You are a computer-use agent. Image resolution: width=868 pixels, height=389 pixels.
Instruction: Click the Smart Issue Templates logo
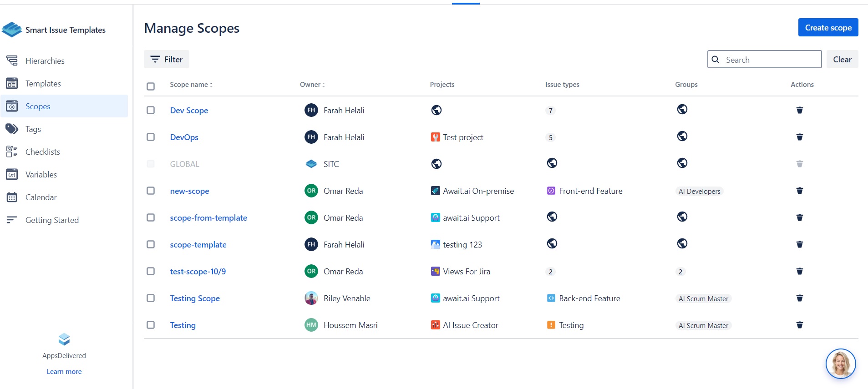[x=12, y=30]
